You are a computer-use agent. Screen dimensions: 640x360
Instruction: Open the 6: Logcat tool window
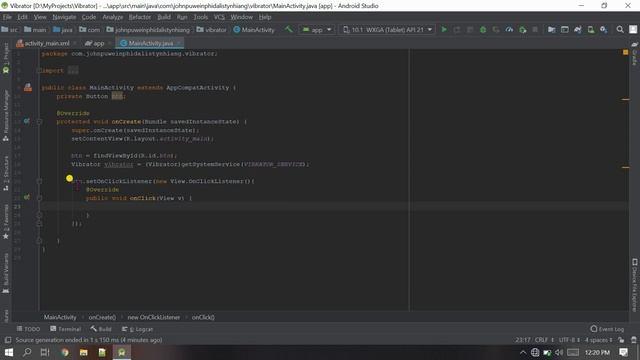click(x=137, y=329)
